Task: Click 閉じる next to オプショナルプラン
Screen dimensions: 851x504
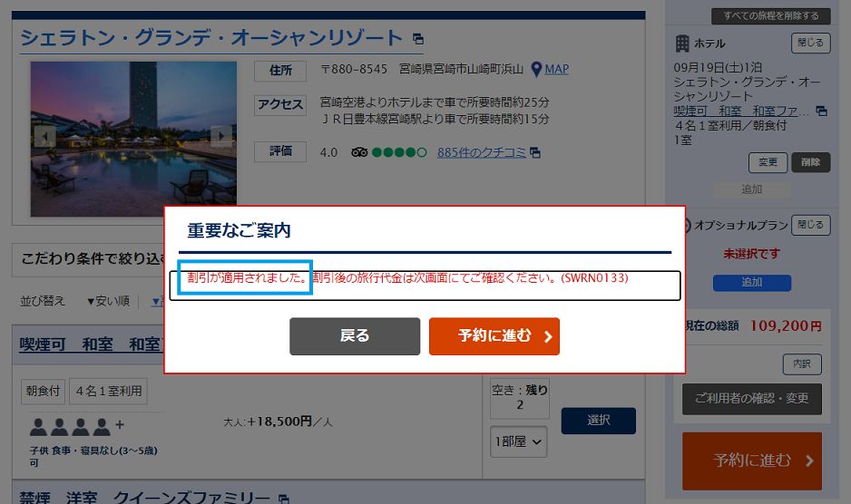Action: (x=810, y=225)
